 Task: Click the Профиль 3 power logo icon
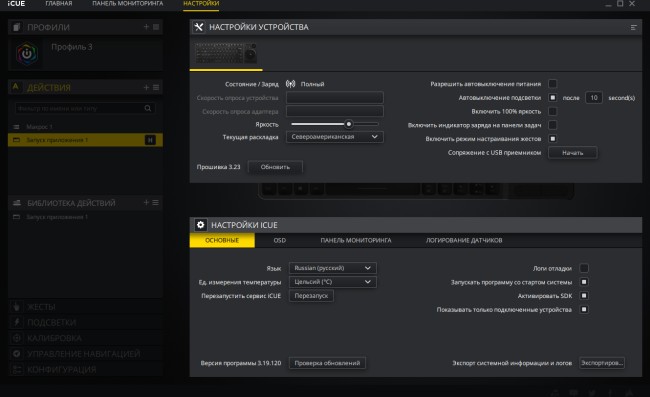[27, 54]
